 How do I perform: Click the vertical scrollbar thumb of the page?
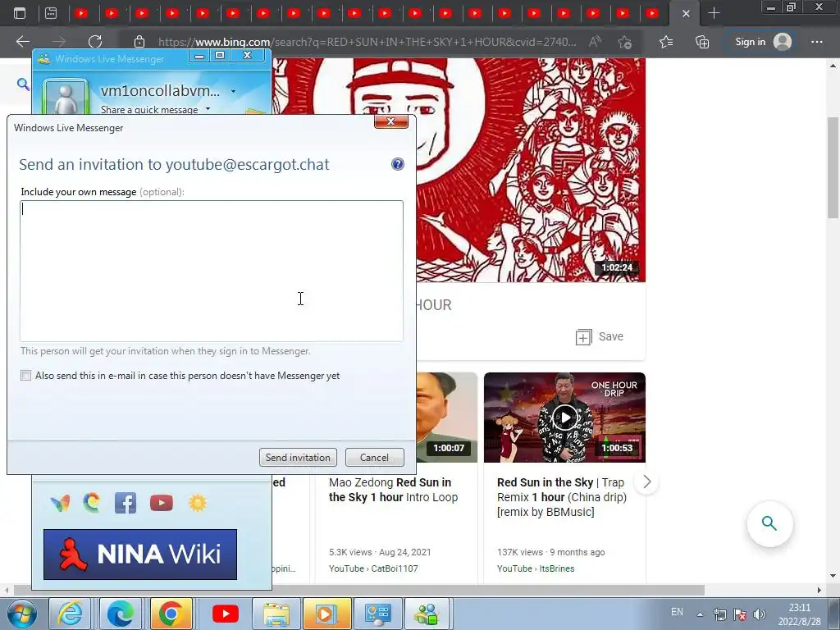(x=833, y=167)
